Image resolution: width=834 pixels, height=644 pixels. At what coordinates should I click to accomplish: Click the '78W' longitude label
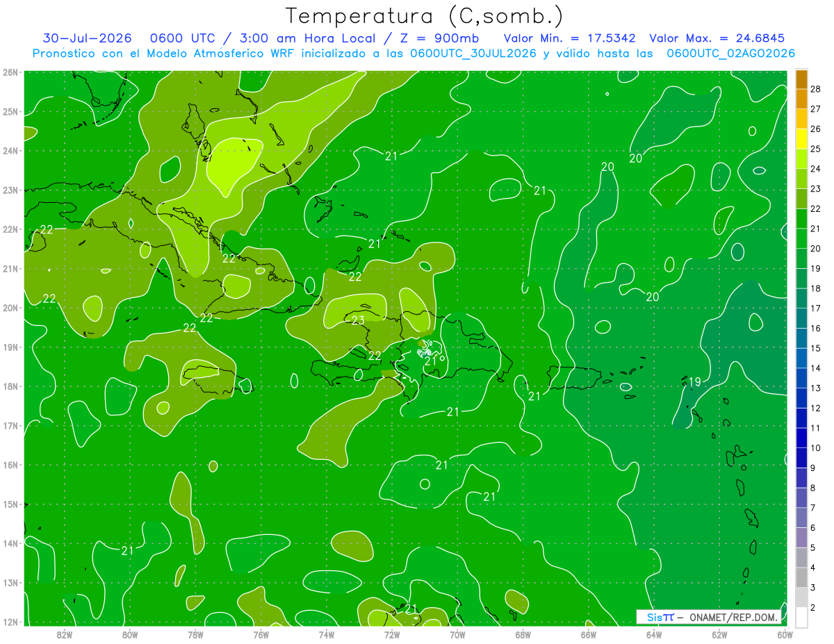[x=195, y=634]
